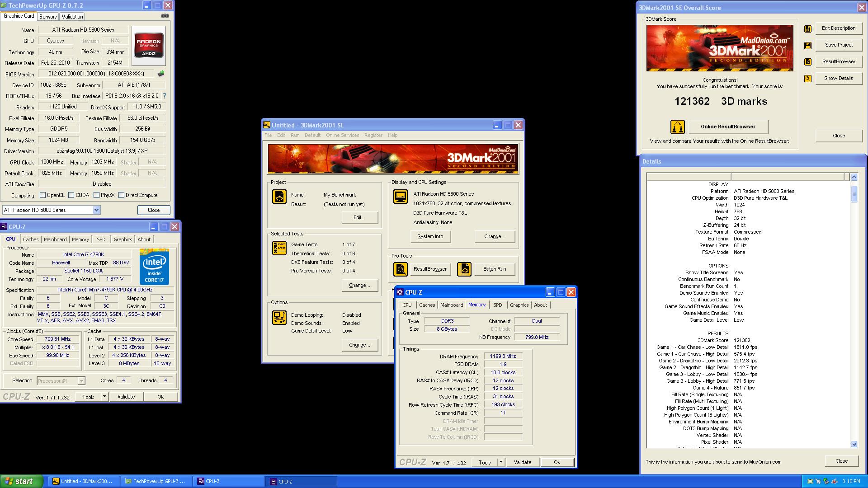Open the ATI Radeon HD 5800 Series dropdown
Viewport: 868px width, 488px height.
pyautogui.click(x=96, y=210)
